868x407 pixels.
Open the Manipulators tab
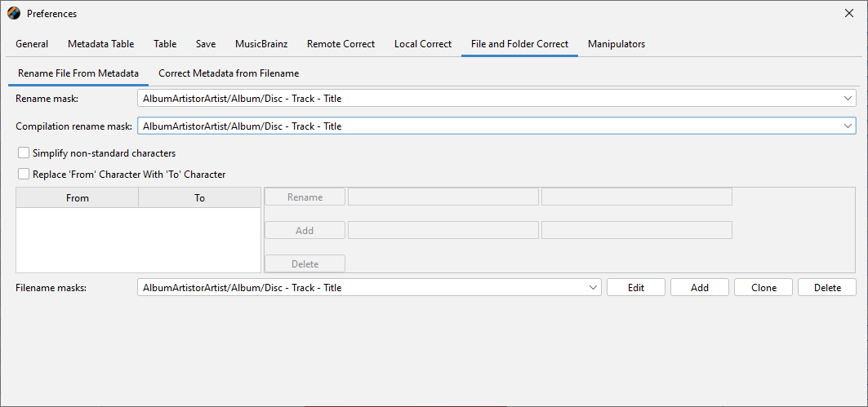pos(616,44)
